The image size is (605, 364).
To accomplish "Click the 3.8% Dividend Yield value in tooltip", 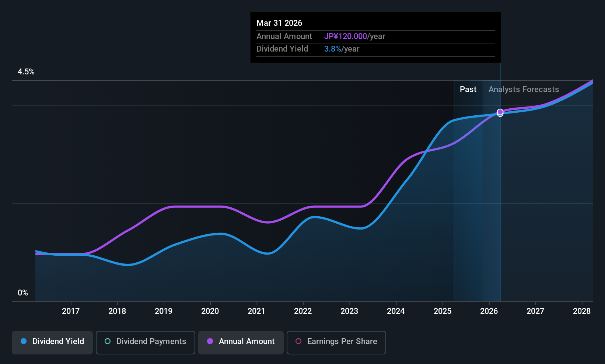I will point(332,49).
